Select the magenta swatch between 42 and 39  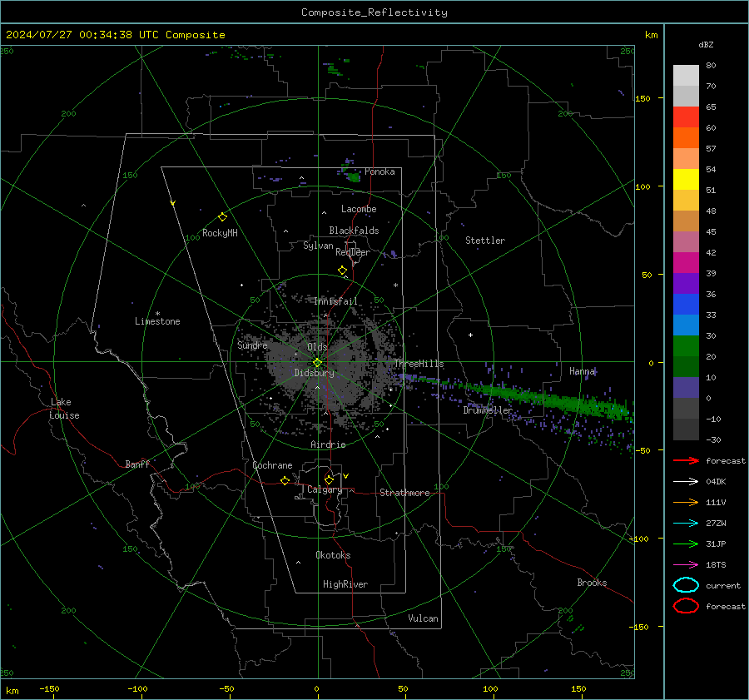[x=686, y=262]
